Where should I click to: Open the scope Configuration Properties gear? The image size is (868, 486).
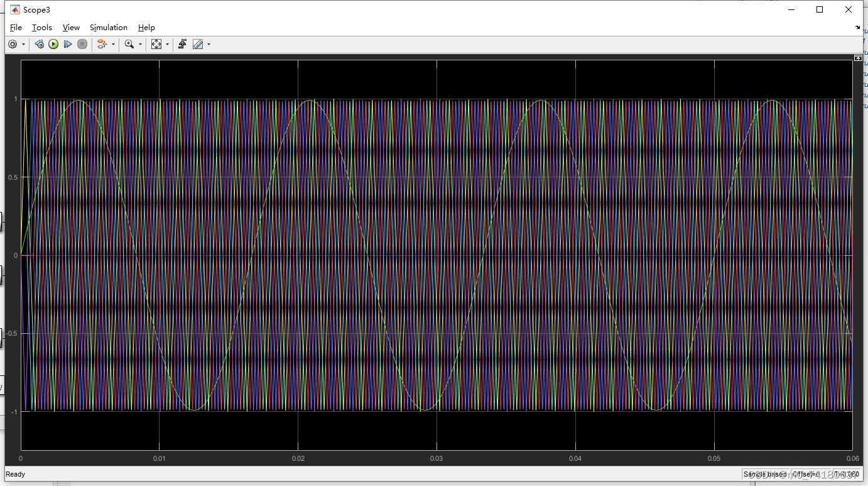pyautogui.click(x=12, y=44)
